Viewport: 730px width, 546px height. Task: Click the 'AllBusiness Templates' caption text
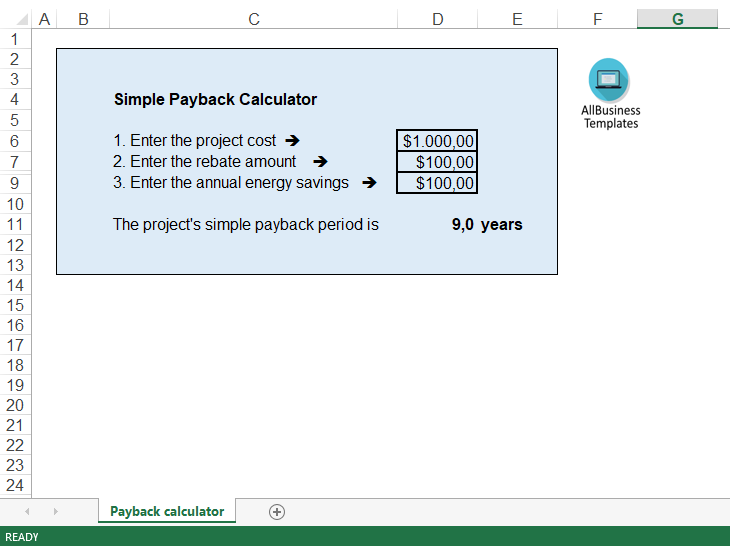coord(610,117)
